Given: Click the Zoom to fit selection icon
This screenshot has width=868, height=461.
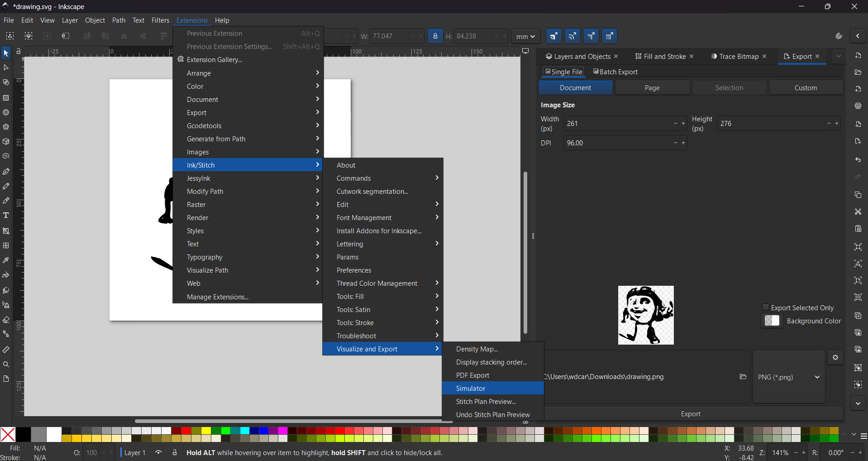Looking at the screenshot, I should pos(858,247).
